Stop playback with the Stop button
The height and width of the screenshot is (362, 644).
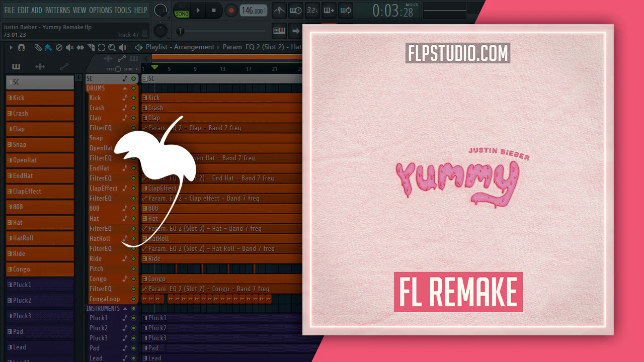tap(213, 10)
